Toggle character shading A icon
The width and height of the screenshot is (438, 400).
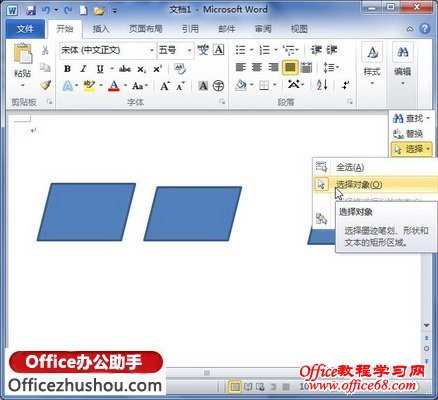(203, 86)
